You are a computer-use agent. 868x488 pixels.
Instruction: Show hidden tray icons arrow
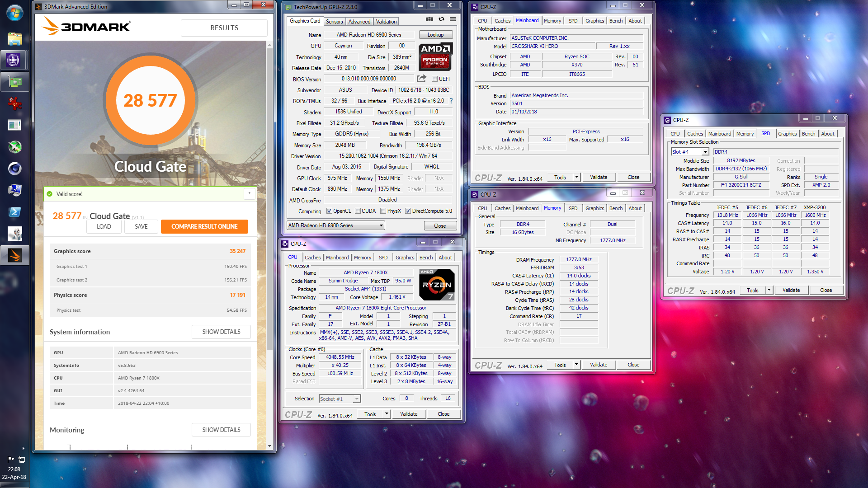click(23, 448)
